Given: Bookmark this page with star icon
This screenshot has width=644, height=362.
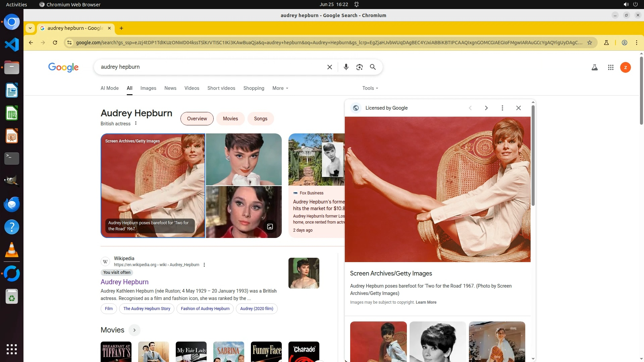Looking at the screenshot, I should tap(589, 43).
